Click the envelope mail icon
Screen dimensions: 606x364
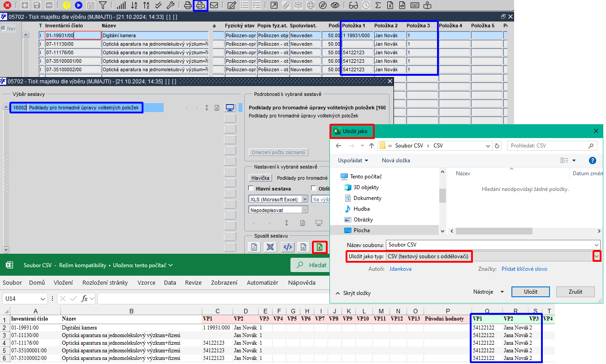[x=214, y=5]
